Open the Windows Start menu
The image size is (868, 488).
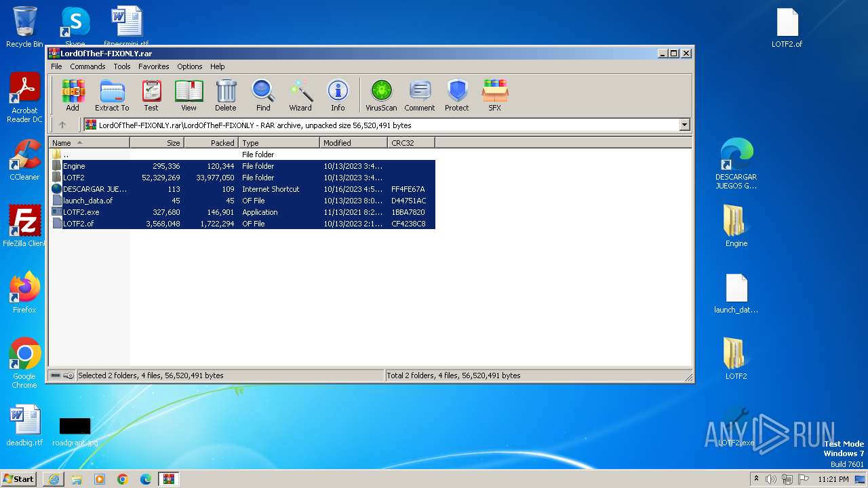[18, 479]
